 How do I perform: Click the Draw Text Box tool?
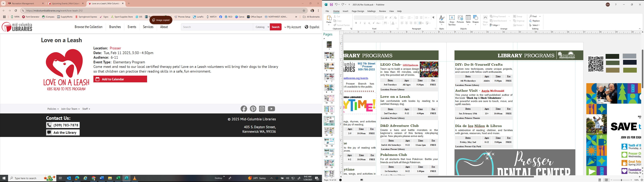(452, 20)
